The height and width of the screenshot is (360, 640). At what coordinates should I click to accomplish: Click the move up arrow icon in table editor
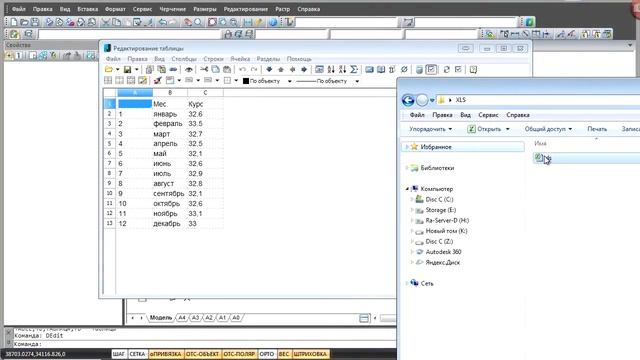coord(281,70)
